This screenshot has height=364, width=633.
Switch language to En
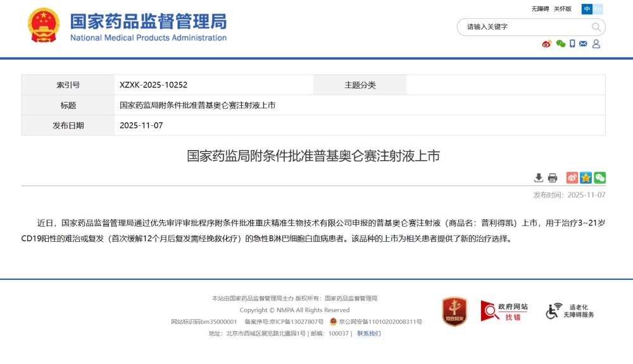[x=598, y=9]
